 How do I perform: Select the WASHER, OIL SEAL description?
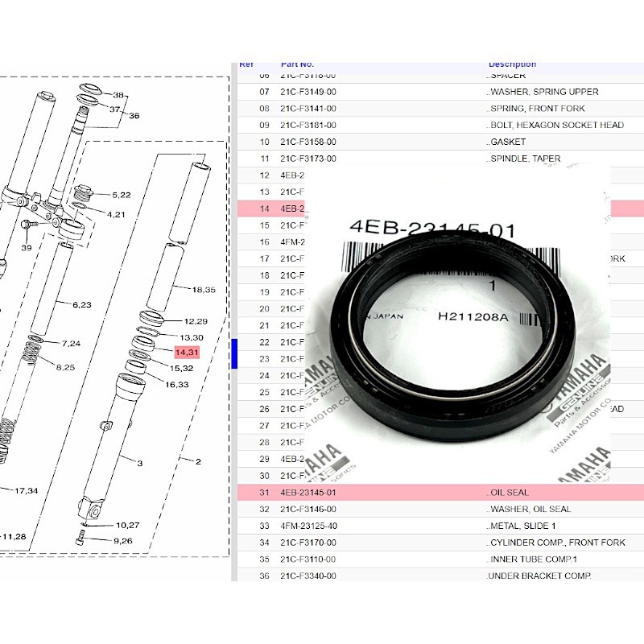529,510
